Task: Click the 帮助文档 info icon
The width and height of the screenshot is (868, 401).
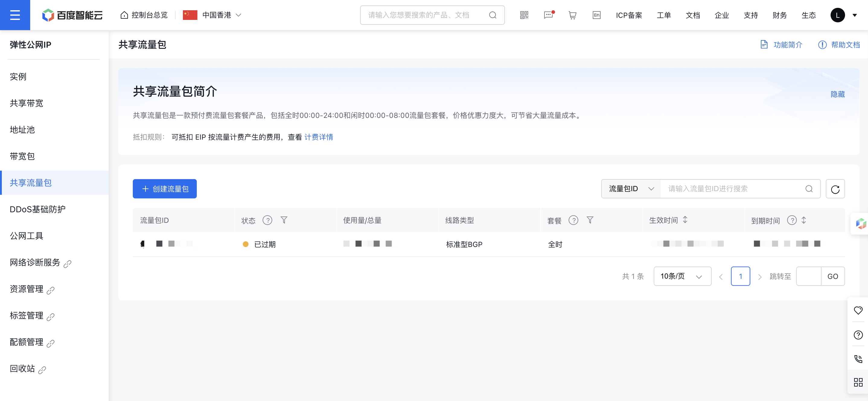Action: coord(822,44)
